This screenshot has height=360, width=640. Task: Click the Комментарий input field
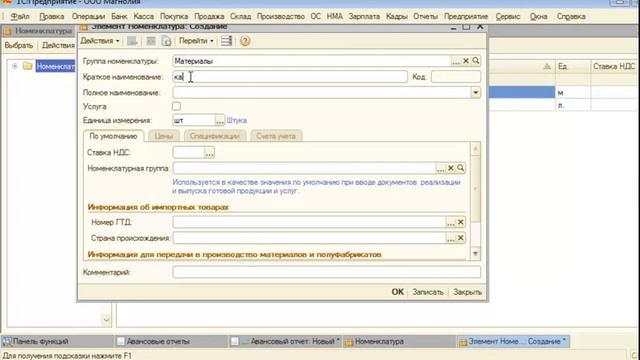click(327, 272)
